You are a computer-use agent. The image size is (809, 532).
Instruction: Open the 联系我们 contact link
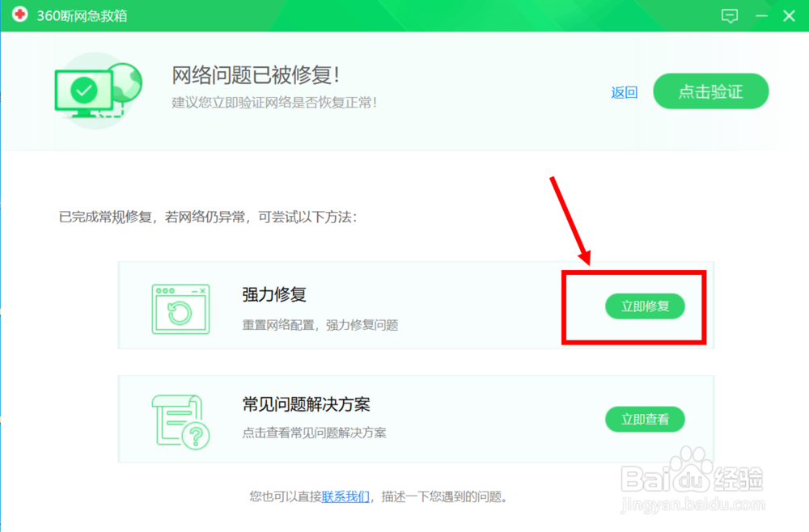tap(346, 496)
